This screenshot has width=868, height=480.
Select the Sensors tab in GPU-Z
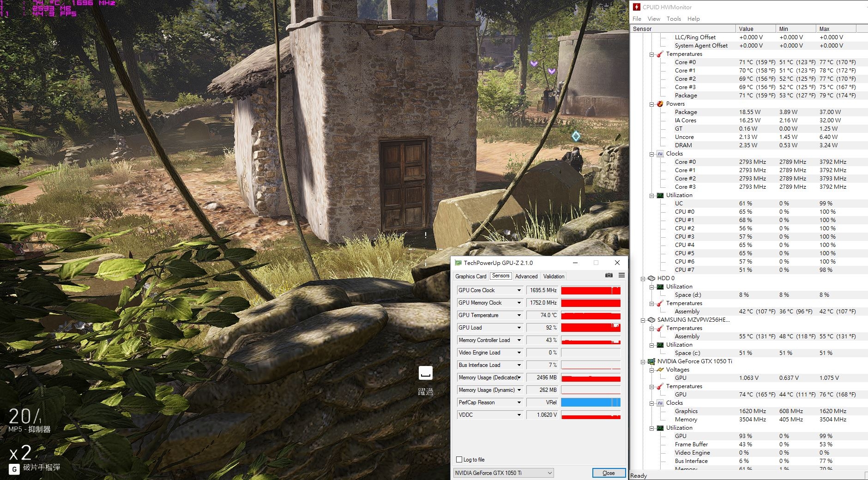pos(500,276)
